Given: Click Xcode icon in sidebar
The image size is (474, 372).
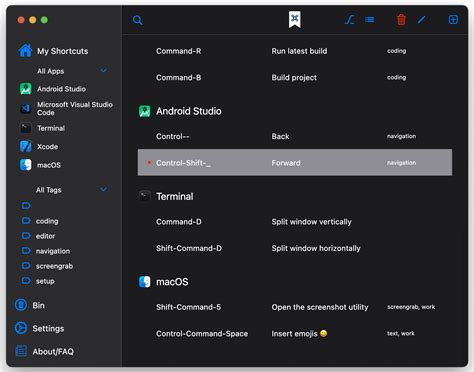Looking at the screenshot, I should click(x=26, y=146).
